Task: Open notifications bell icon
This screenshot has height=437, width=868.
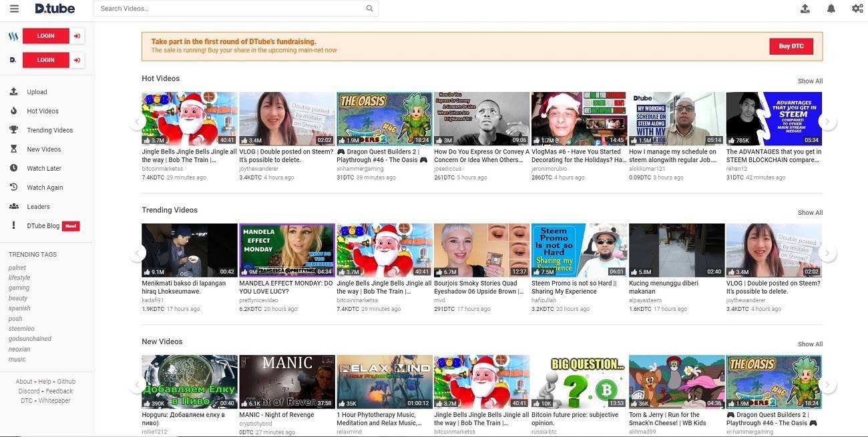Action: [831, 9]
